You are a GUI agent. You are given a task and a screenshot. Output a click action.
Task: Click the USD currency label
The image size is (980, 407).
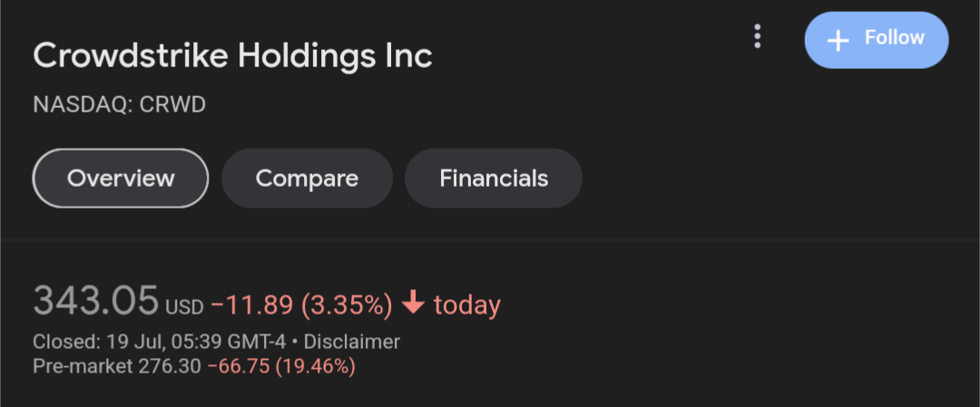tap(184, 307)
